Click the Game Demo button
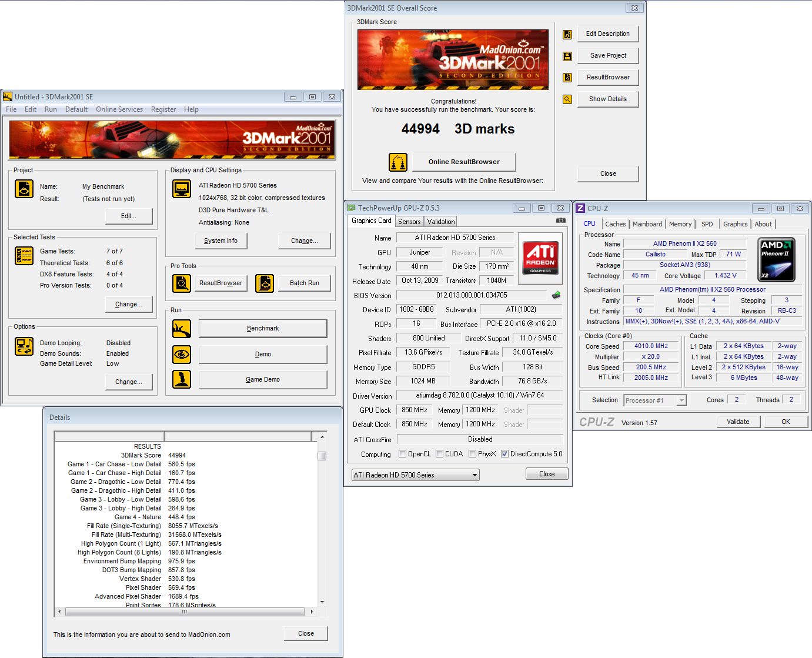Image resolution: width=812 pixels, height=658 pixels. (x=263, y=380)
